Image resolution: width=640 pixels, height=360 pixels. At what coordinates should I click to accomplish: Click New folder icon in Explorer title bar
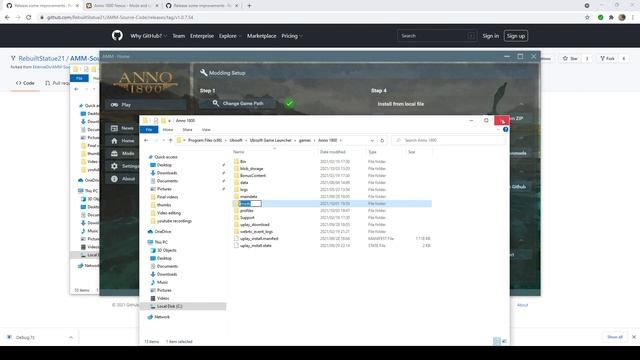click(163, 121)
